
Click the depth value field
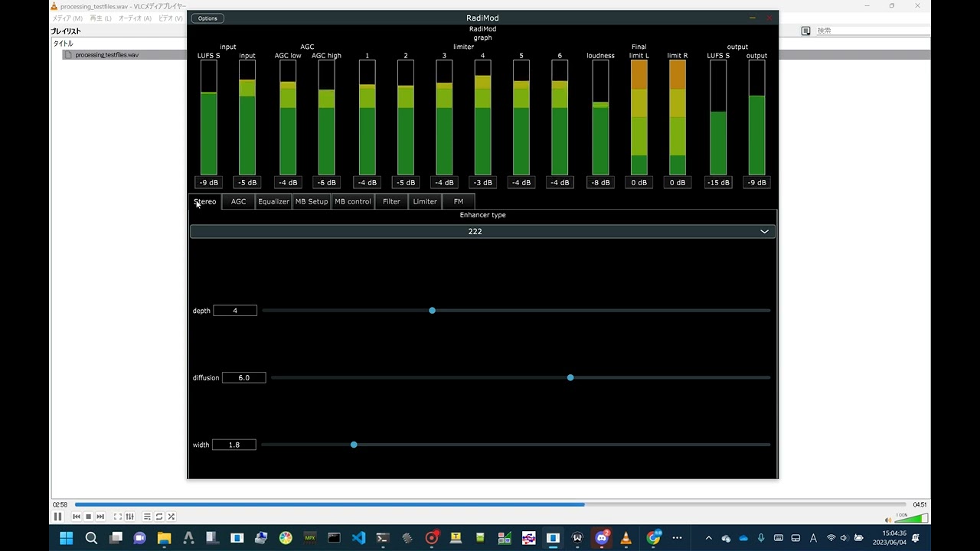coord(235,311)
